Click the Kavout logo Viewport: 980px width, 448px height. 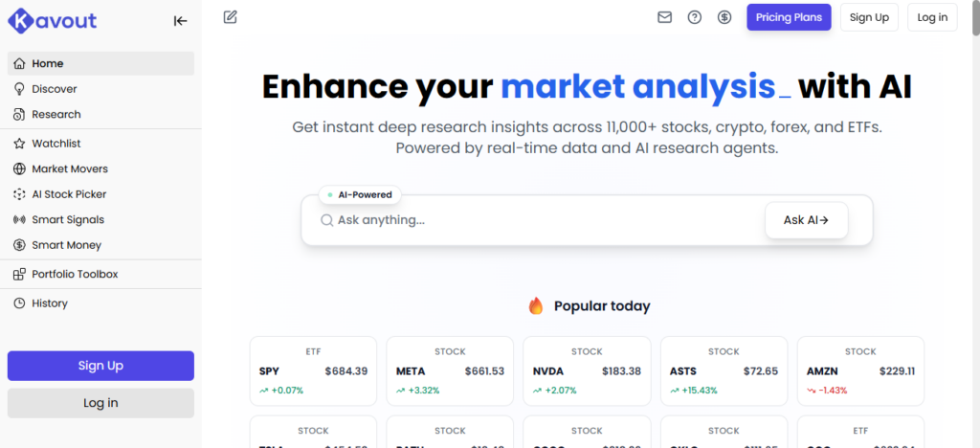click(x=53, y=19)
